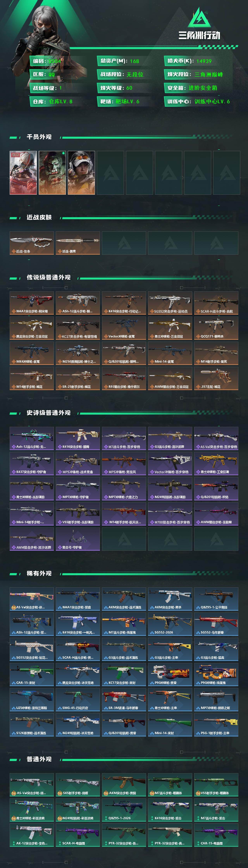Open the goggles operator skin portrait
248x868 pixels.
[x=81, y=173]
